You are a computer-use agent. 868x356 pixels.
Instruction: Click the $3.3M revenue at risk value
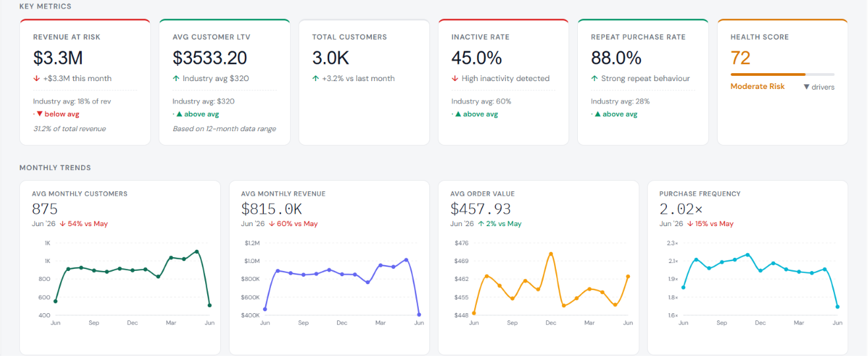58,58
